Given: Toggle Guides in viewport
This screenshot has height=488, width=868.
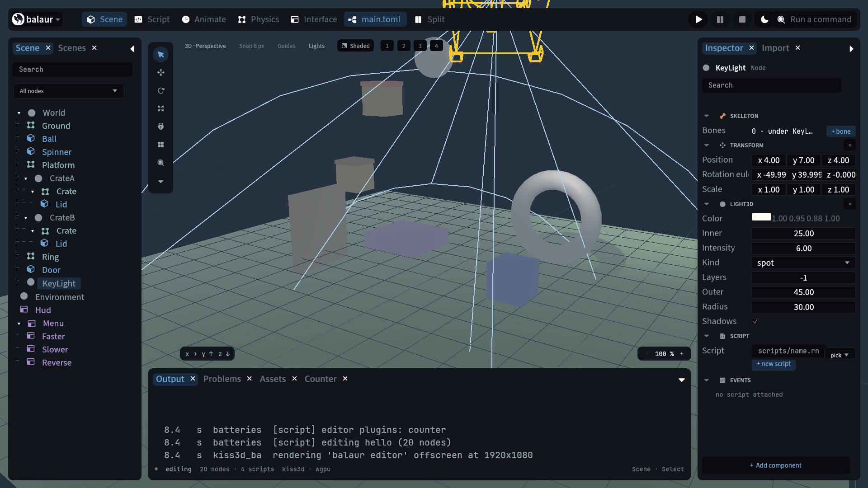Looking at the screenshot, I should coord(286,46).
